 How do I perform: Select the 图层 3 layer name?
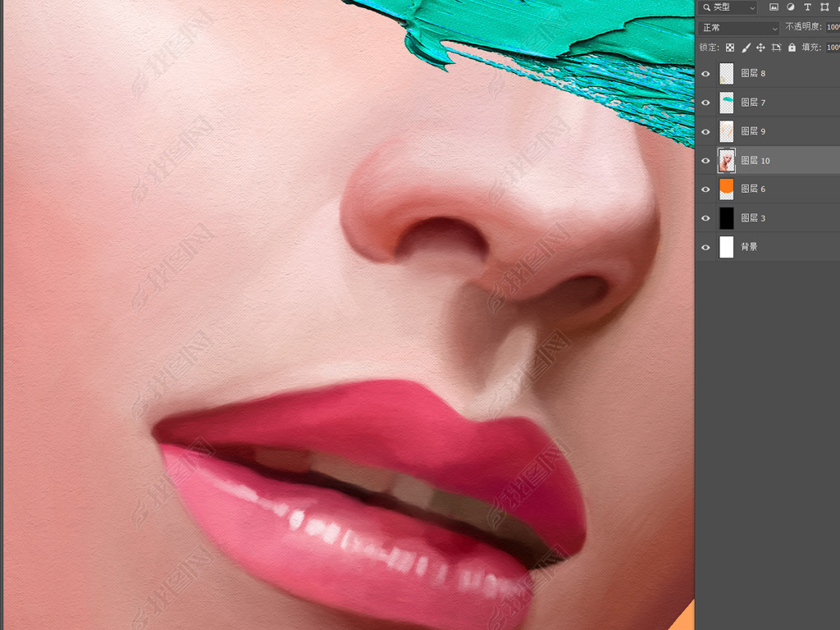click(753, 218)
